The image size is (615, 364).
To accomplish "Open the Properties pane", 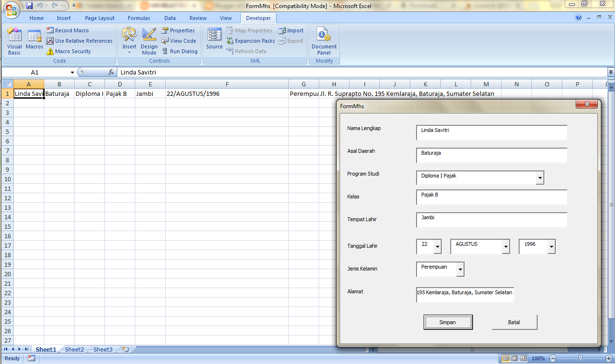I will (x=179, y=30).
